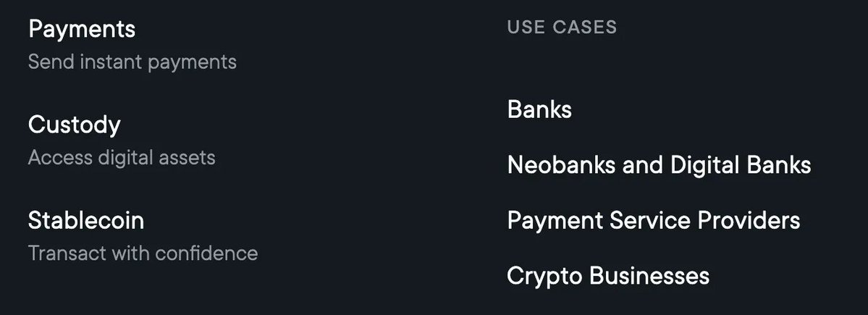The width and height of the screenshot is (868, 315).
Task: Choose Stablecoin from the products list
Action: 86,220
